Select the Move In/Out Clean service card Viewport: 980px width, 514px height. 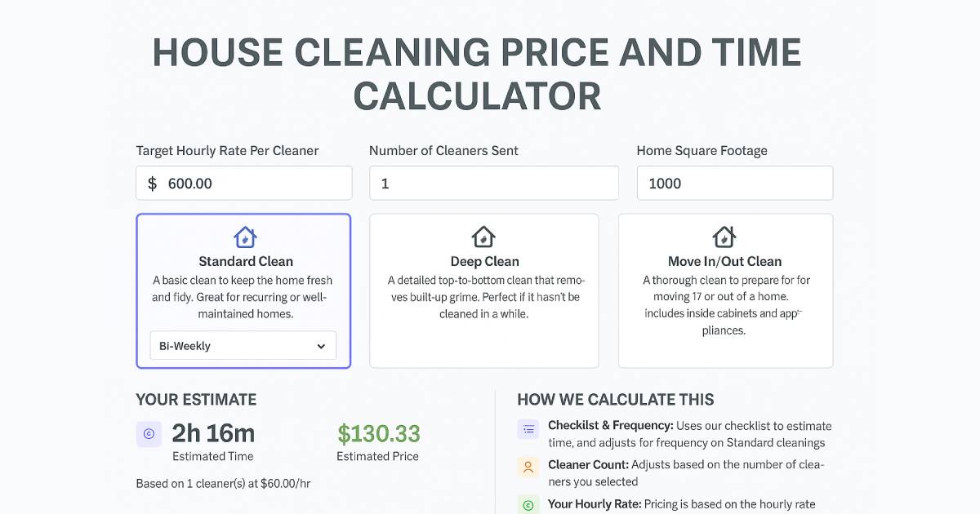(x=724, y=290)
